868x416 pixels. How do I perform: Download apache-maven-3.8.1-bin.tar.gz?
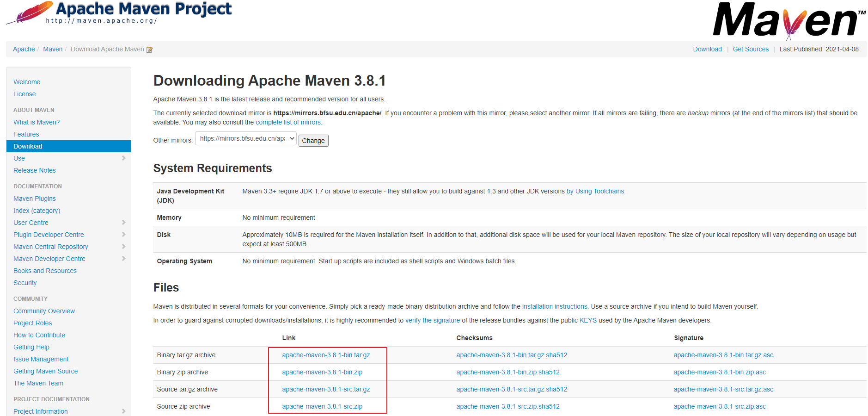click(x=326, y=355)
